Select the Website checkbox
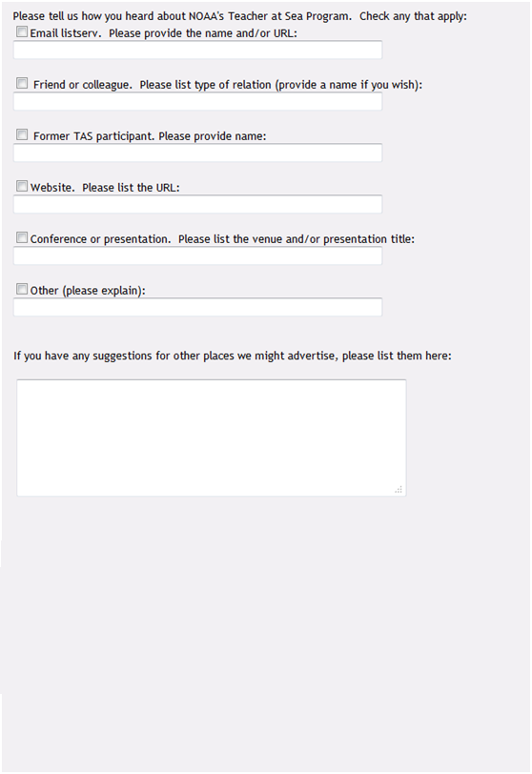The height and width of the screenshot is (774, 532). 22,186
